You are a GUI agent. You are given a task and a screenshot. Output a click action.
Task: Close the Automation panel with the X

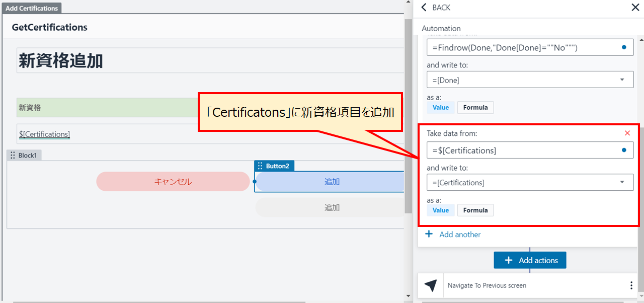click(635, 7)
